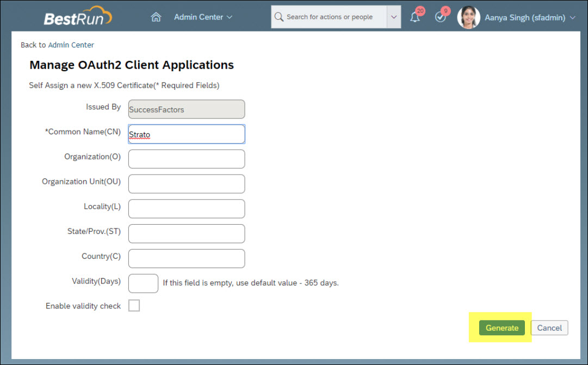Click into the Locality(L) field

coord(187,208)
